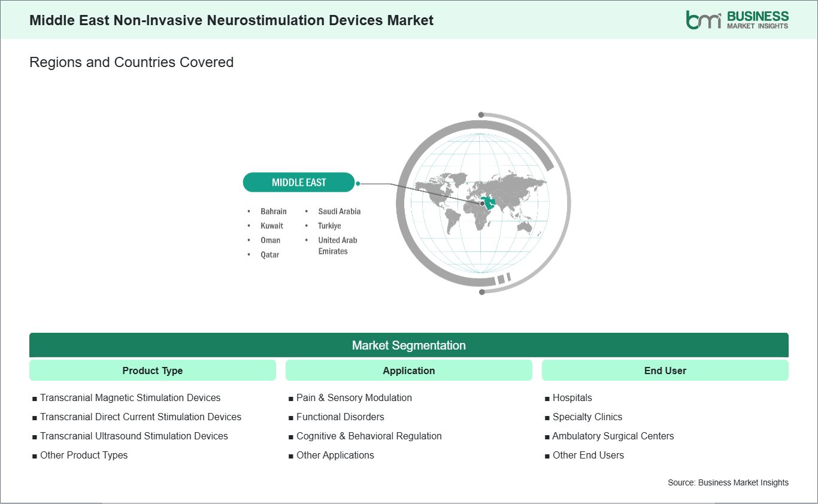
Task: Click 'Ambulatory Surgical Centers'
Action: [x=613, y=436]
